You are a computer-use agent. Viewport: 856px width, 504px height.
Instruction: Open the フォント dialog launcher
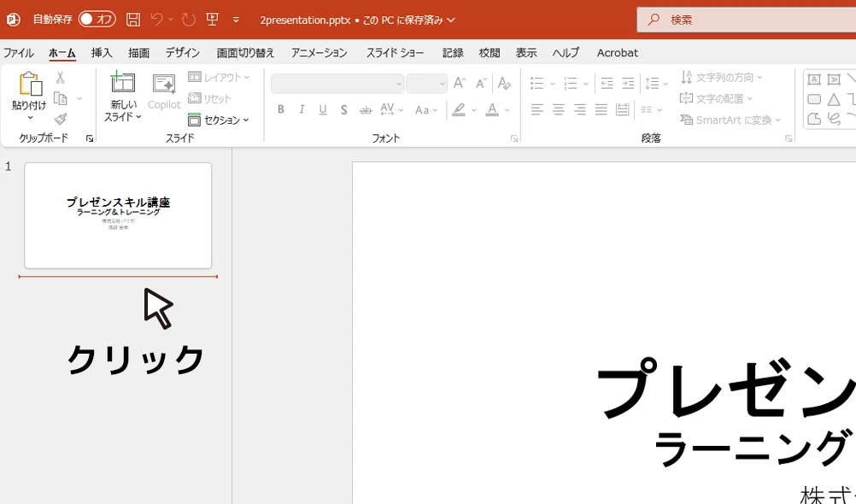(514, 138)
